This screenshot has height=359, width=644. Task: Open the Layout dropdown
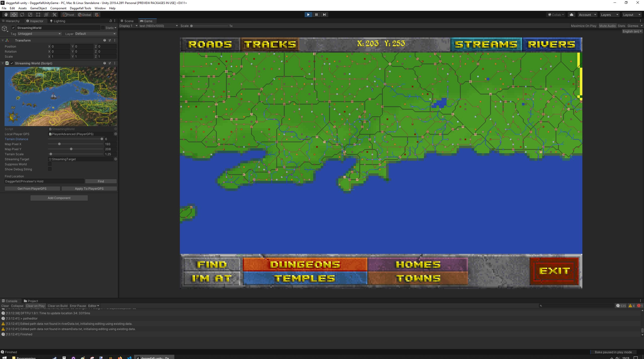pyautogui.click(x=632, y=15)
